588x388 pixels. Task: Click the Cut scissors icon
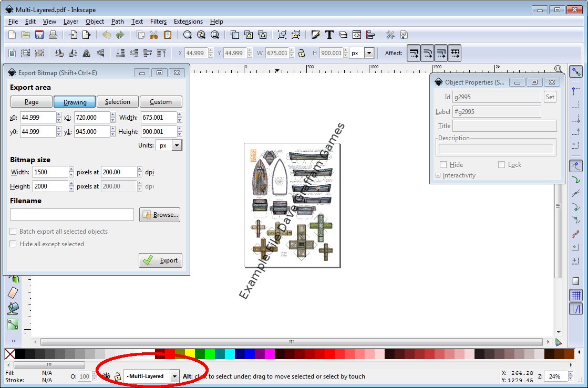tap(153, 35)
